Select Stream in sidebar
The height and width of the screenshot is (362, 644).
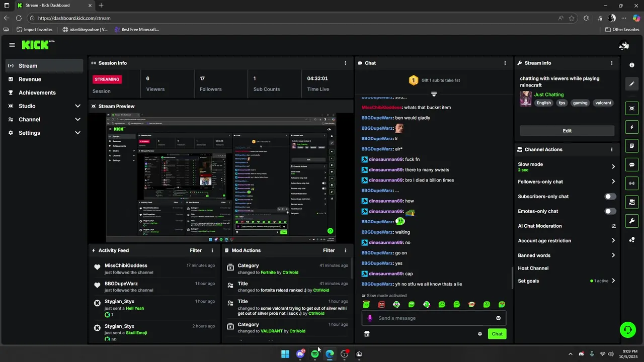tap(44, 66)
